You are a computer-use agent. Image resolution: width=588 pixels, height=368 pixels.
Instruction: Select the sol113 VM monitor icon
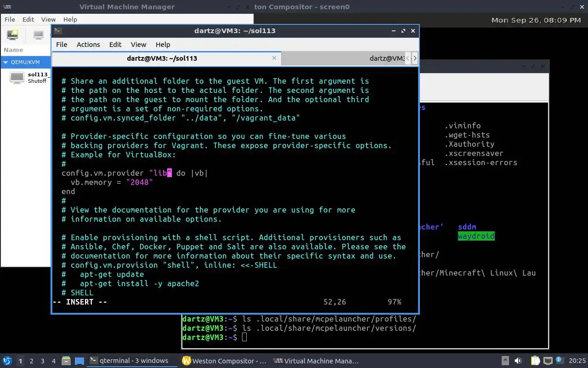click(x=17, y=78)
